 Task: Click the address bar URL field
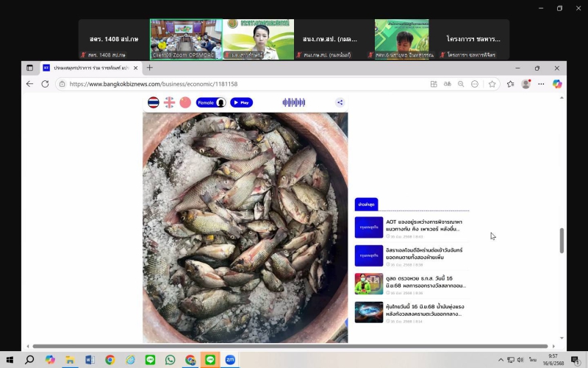click(x=243, y=84)
